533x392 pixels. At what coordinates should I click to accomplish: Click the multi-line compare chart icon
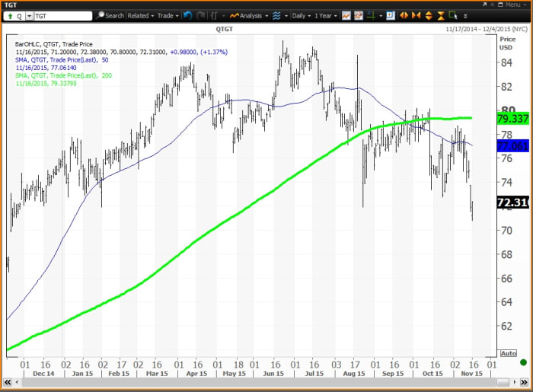coord(359,16)
